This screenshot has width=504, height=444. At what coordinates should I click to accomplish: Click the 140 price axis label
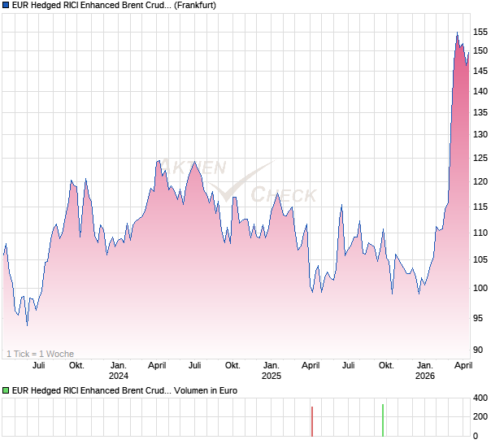[480, 91]
